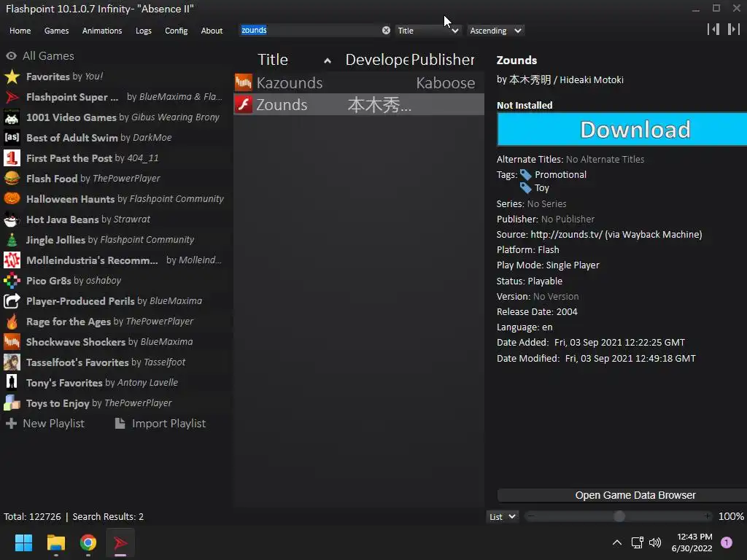
Task: Open the purple notification badge
Action: pyautogui.click(x=727, y=542)
